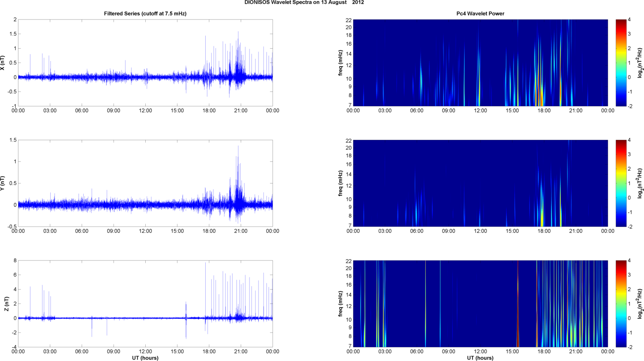The width and height of the screenshot is (644, 361).
Task: Click the colorbar beside the Y spectrogram
Action: point(621,183)
